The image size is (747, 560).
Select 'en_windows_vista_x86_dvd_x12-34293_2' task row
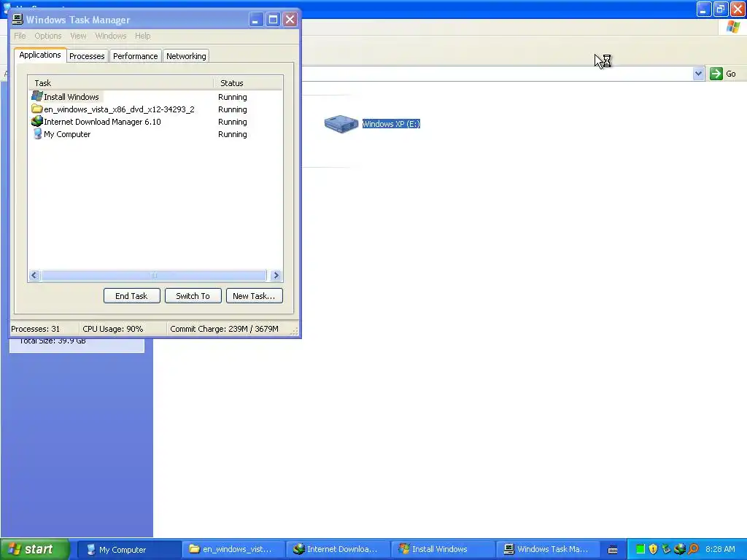click(119, 109)
